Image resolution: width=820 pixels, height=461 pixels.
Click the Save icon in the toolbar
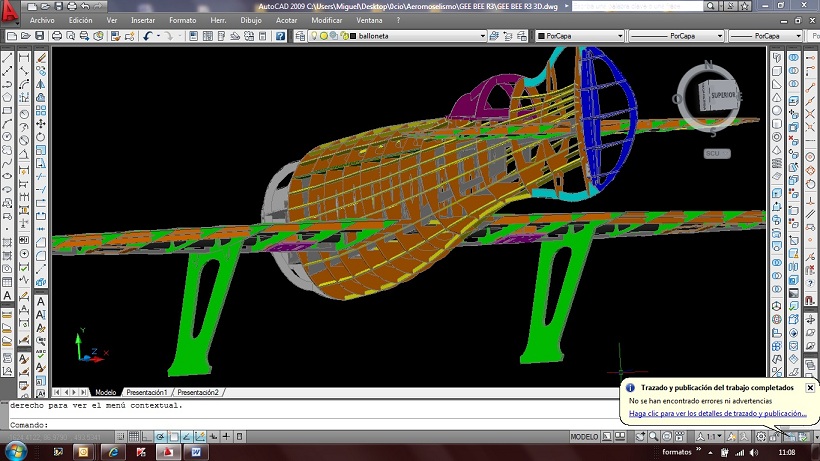pos(41,36)
